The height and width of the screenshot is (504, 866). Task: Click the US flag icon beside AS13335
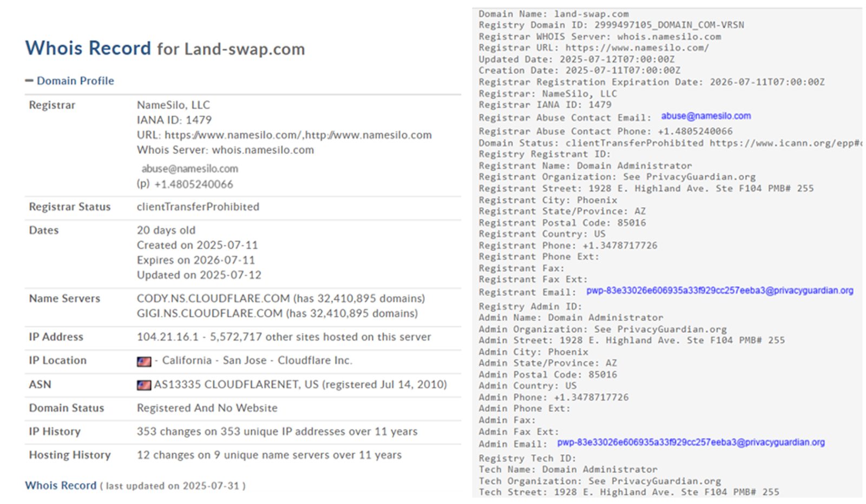[144, 385]
